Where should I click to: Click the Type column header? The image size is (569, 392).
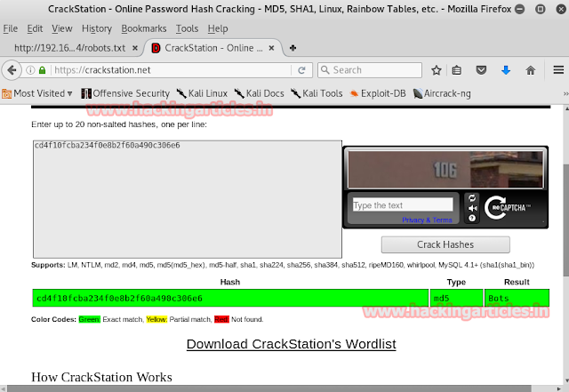tap(456, 282)
